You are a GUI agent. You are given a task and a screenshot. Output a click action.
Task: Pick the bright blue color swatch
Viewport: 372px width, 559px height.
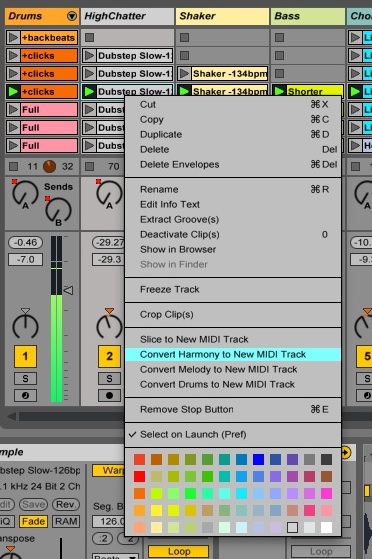pyautogui.click(x=258, y=459)
